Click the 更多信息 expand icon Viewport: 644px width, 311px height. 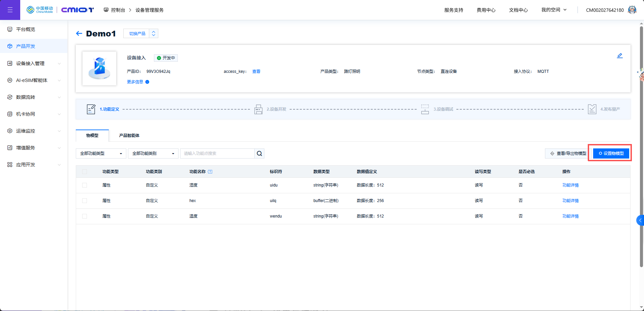pos(147,82)
